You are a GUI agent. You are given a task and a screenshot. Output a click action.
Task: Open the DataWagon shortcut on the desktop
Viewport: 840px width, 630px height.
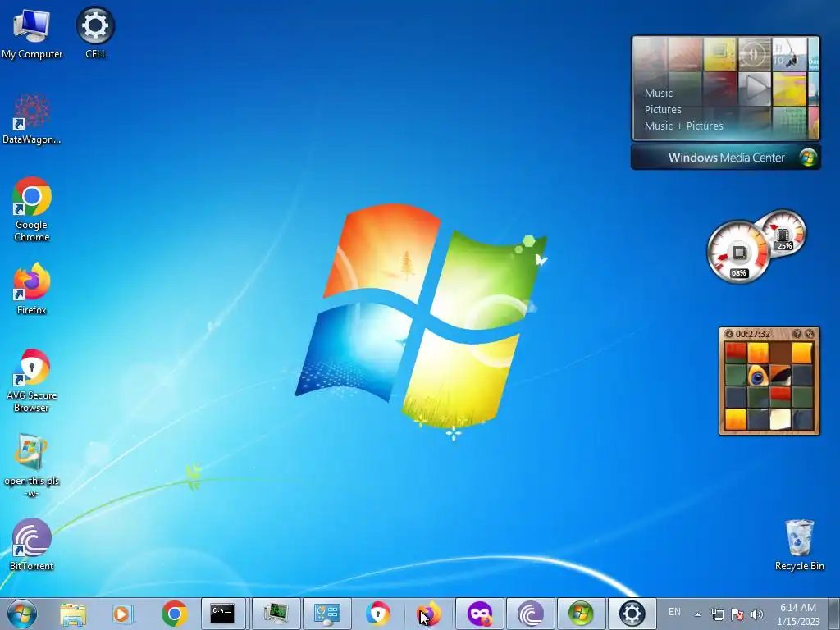pyautogui.click(x=32, y=119)
